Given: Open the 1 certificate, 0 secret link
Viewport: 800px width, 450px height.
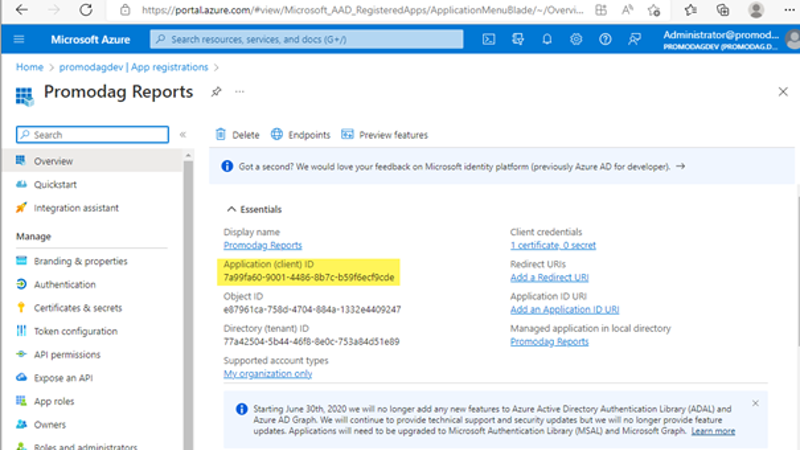Looking at the screenshot, I should (553, 245).
